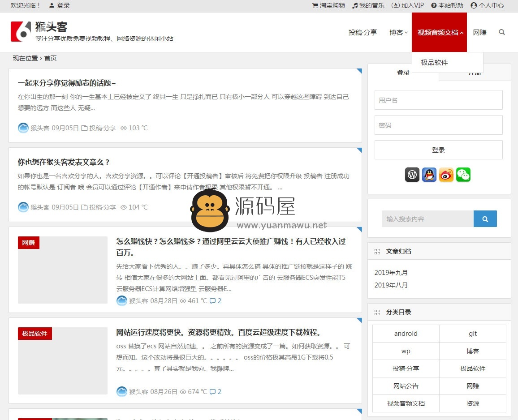Click the QQ penguin login icon
Screen dimensions: 518x420
point(429,175)
